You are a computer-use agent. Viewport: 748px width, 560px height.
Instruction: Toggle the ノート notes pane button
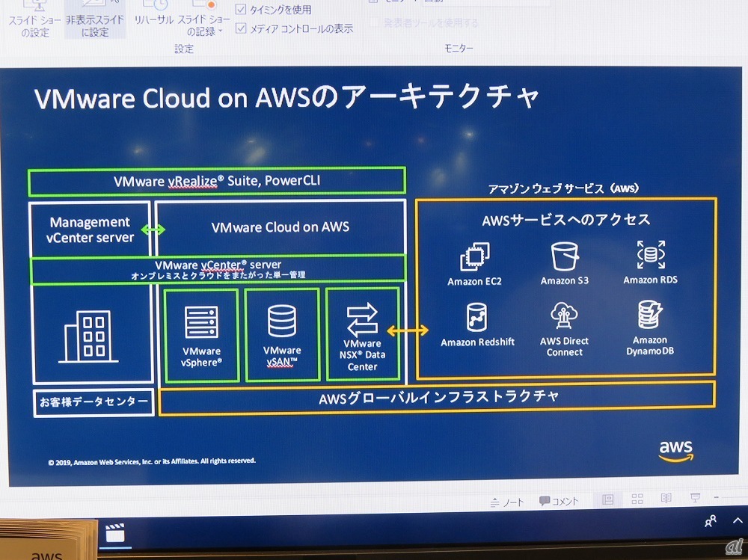click(x=507, y=502)
